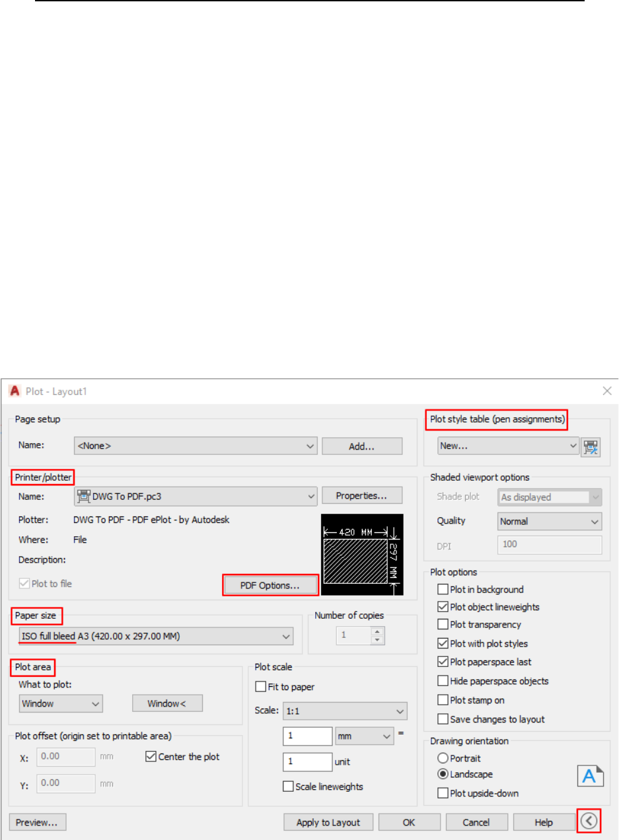The height and width of the screenshot is (840, 619).
Task: Enable Hide paperspace objects
Action: click(x=493, y=681)
